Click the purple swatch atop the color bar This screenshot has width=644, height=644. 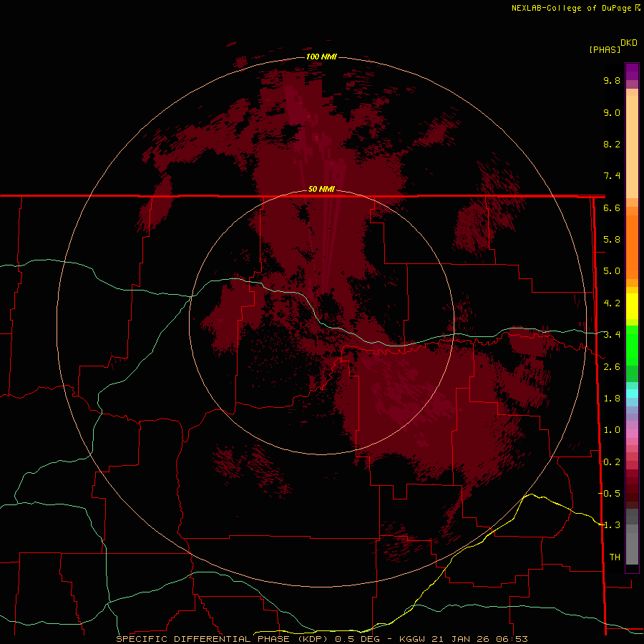[x=632, y=72]
